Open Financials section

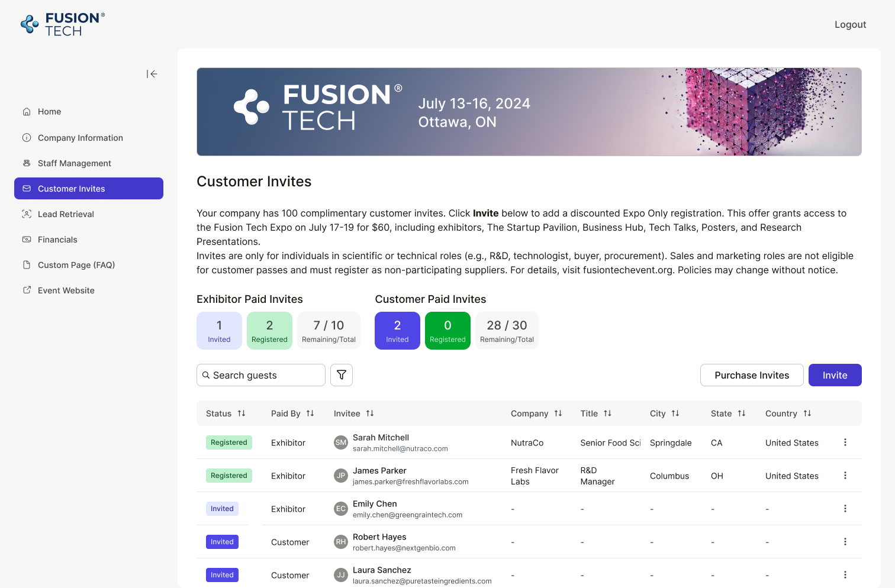point(89,240)
